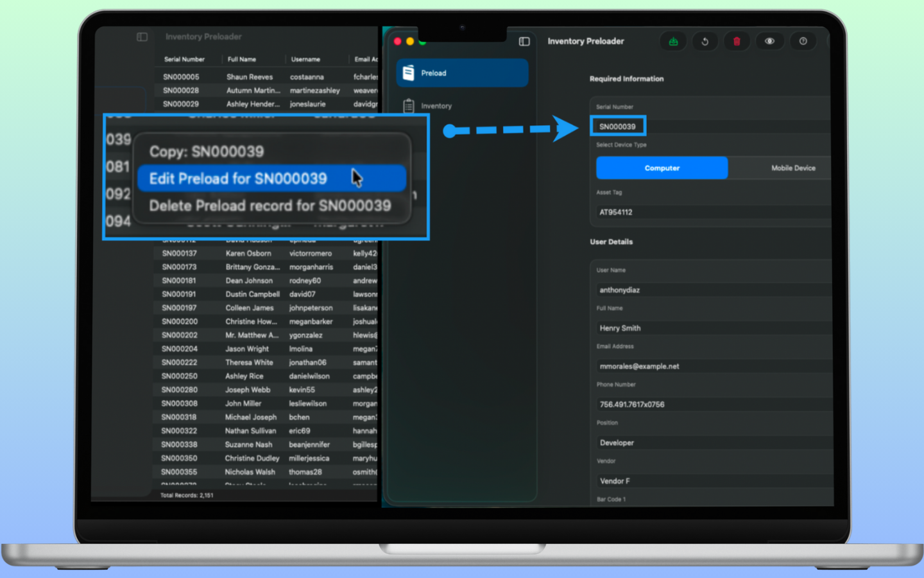Click the green save-to-tray toolbar icon

[x=673, y=42]
